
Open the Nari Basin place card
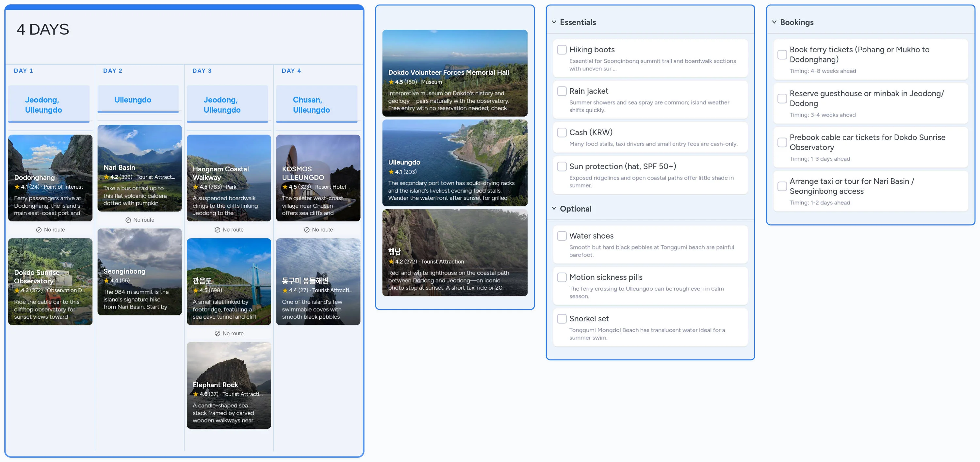[x=139, y=168]
